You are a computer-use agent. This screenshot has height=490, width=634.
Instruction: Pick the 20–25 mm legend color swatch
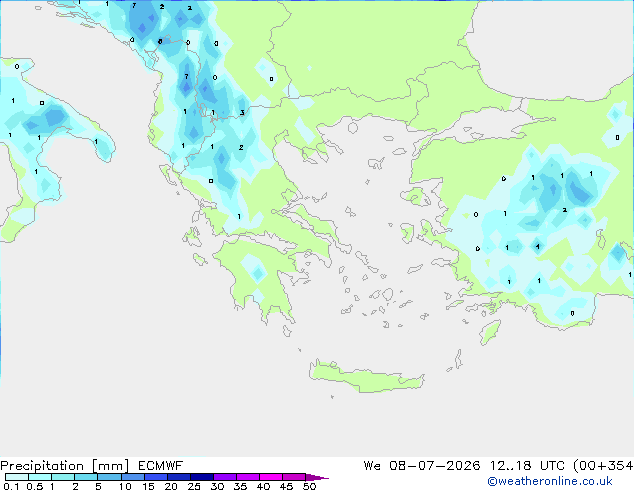[x=179, y=477]
